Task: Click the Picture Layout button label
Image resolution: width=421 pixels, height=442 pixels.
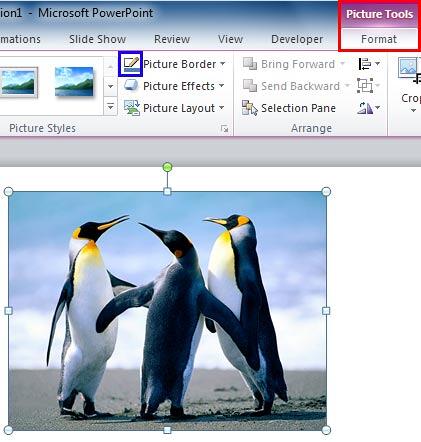Action: 179,108
